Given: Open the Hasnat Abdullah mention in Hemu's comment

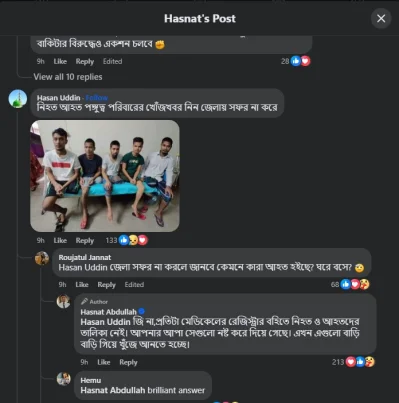Looking at the screenshot, I should (113, 390).
